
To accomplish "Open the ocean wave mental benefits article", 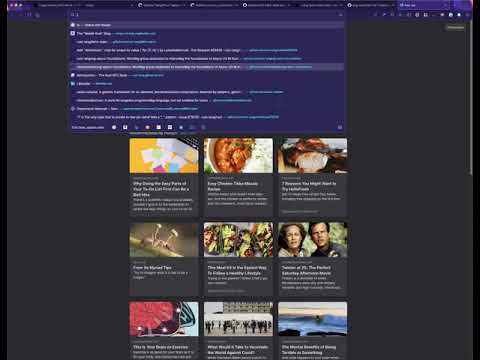I will [x=313, y=331].
